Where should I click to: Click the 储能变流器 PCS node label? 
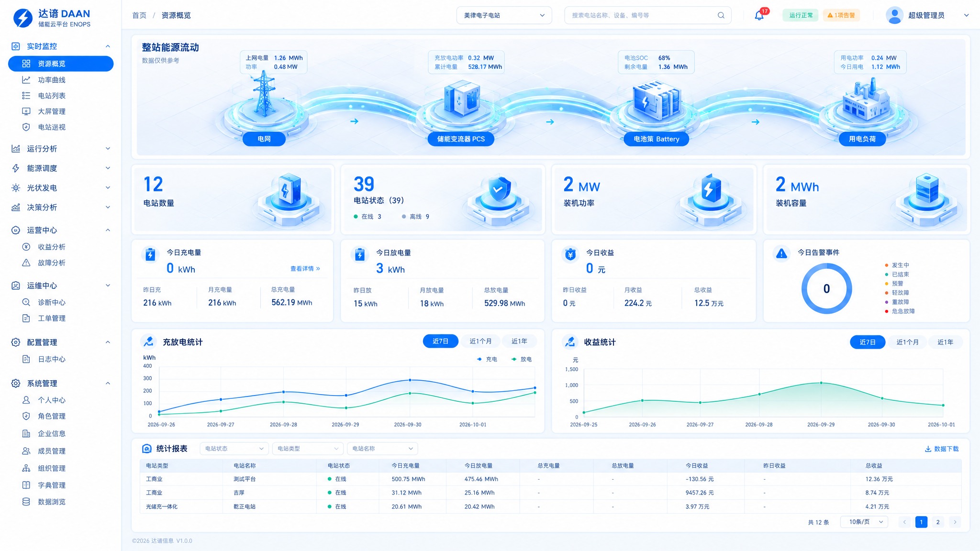[x=461, y=139]
